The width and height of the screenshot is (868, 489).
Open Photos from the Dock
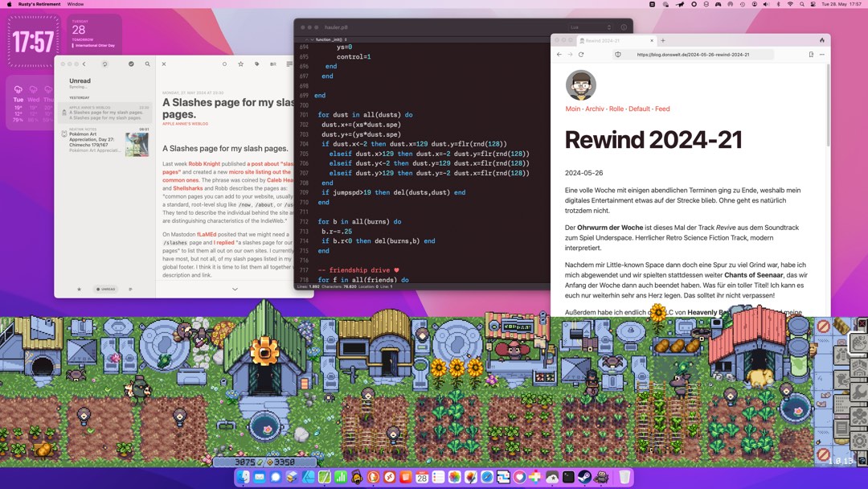coord(454,477)
